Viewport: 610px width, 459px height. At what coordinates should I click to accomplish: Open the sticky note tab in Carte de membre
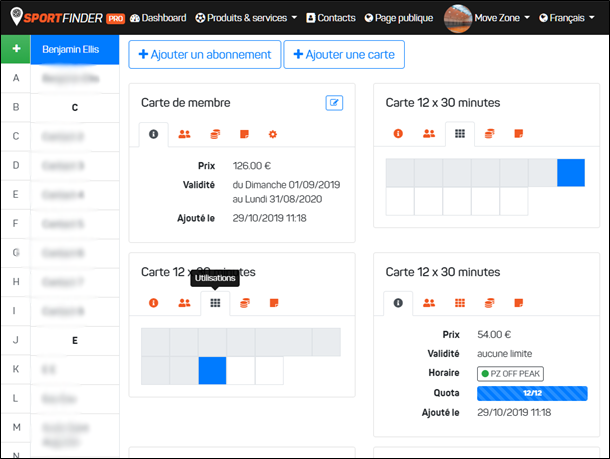coord(243,134)
